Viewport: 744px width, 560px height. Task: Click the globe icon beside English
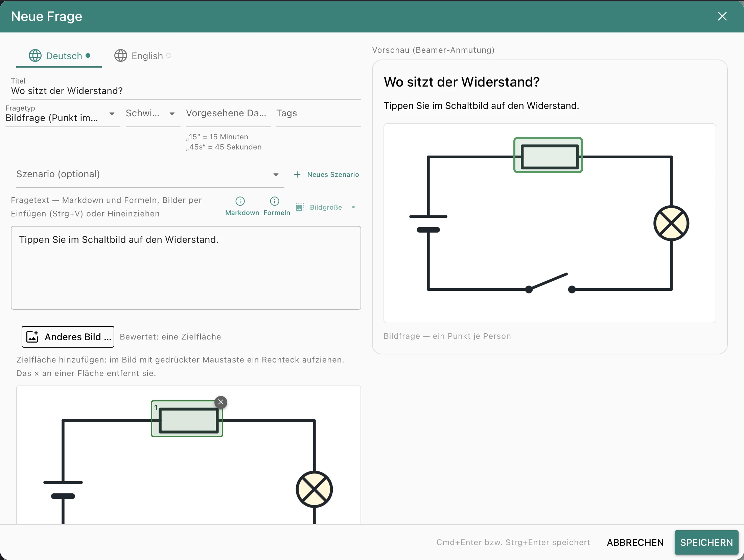pos(121,56)
